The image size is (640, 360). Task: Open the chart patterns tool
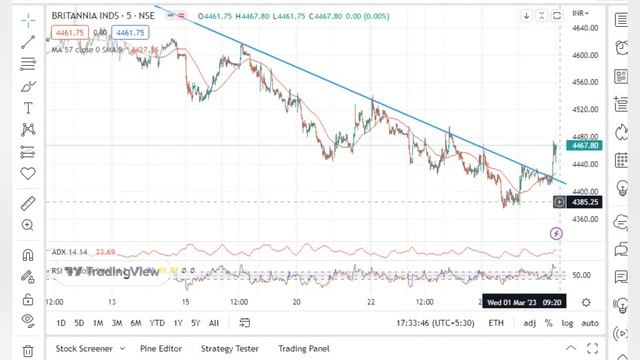click(28, 130)
